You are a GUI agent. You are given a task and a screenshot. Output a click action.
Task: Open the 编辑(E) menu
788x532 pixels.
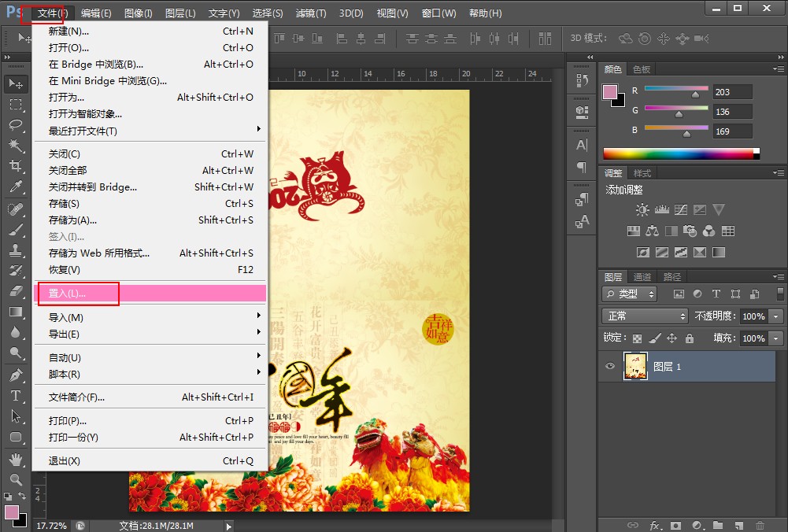click(x=96, y=13)
